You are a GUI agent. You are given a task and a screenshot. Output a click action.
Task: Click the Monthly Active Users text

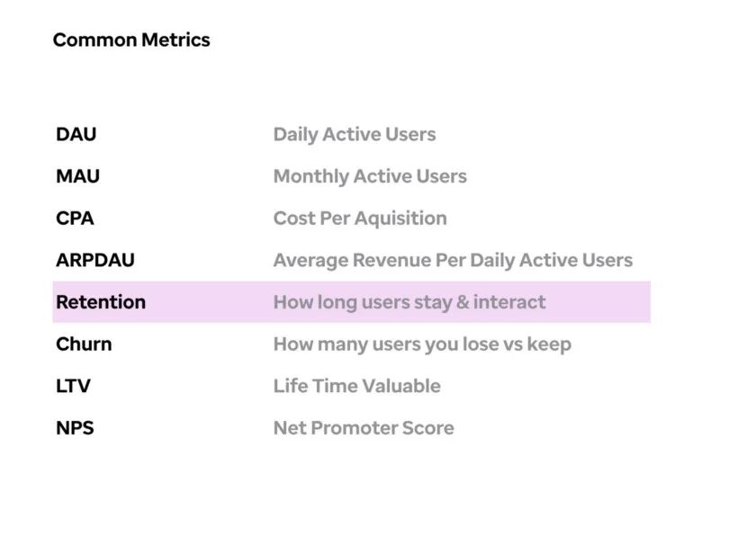[370, 177]
